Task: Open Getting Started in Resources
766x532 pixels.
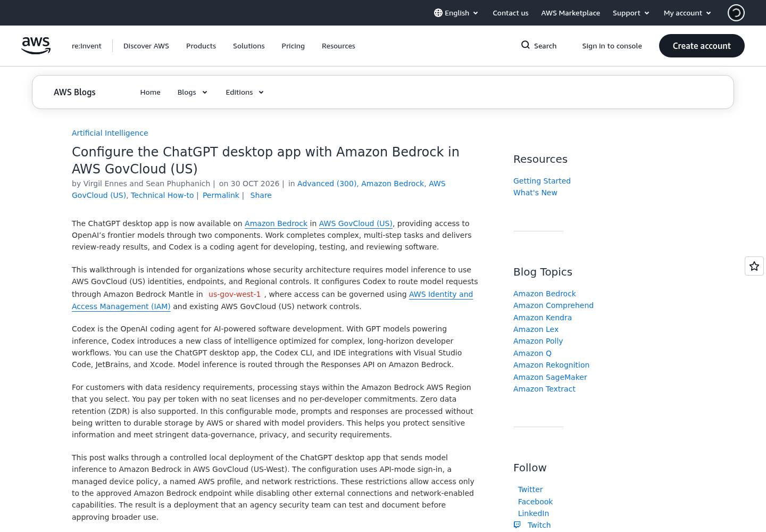Action: (542, 181)
